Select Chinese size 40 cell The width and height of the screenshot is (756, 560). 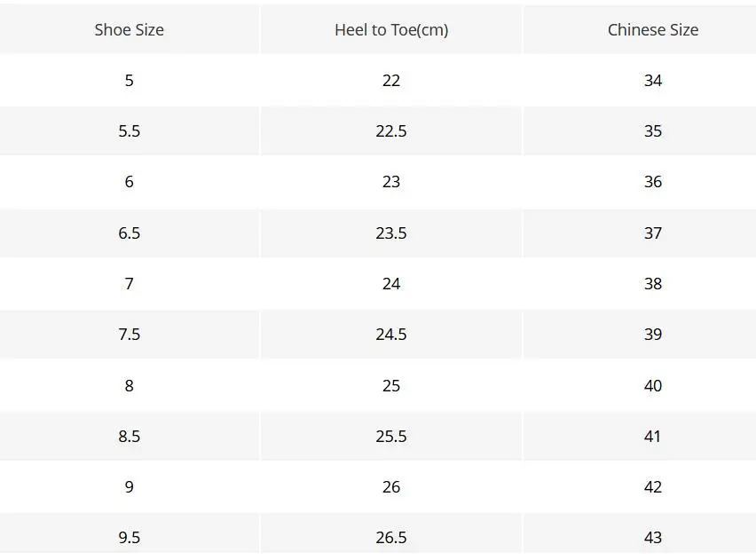[653, 386]
